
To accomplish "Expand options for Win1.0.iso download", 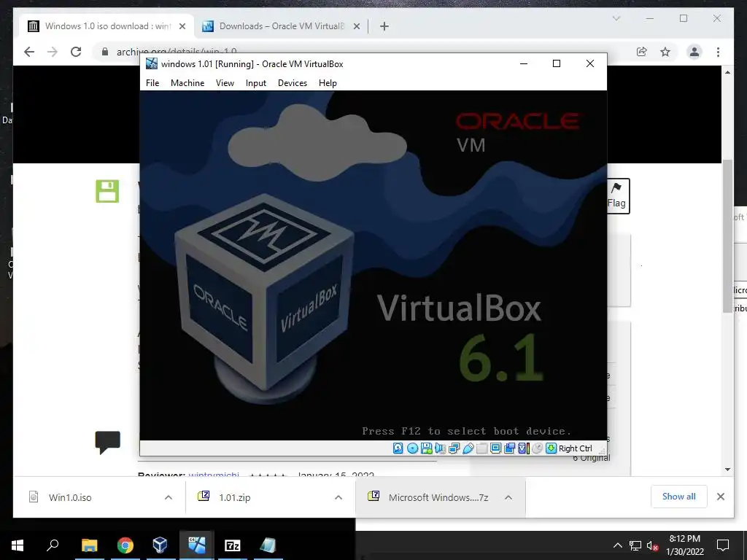I will (169, 497).
